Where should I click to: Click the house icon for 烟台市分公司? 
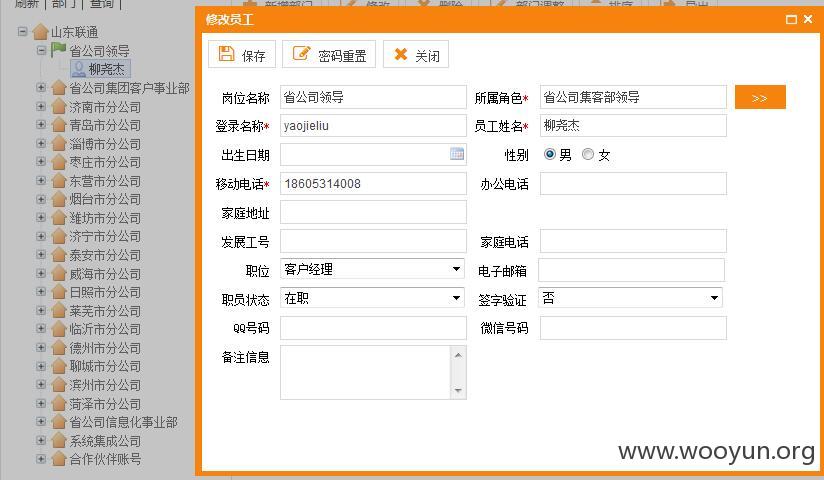(x=59, y=200)
